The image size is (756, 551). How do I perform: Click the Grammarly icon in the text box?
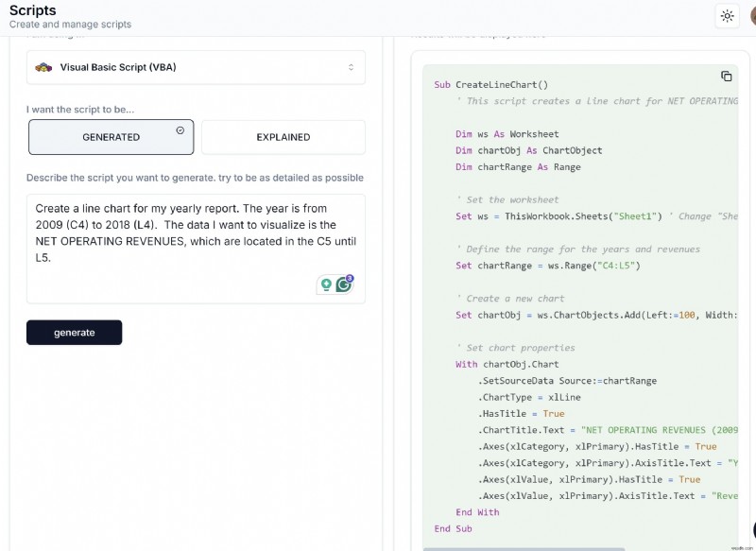344,284
